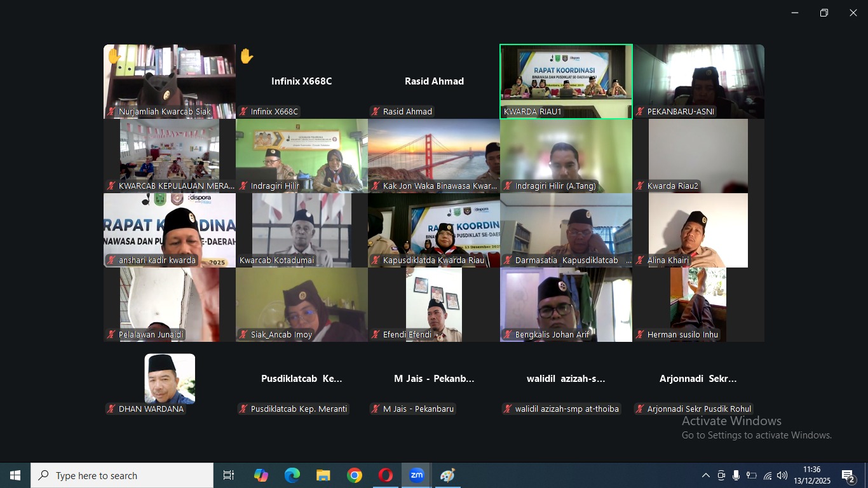Viewport: 868px width, 488px height.
Task: Click the Copilot icon in the taskbar
Action: click(261, 475)
